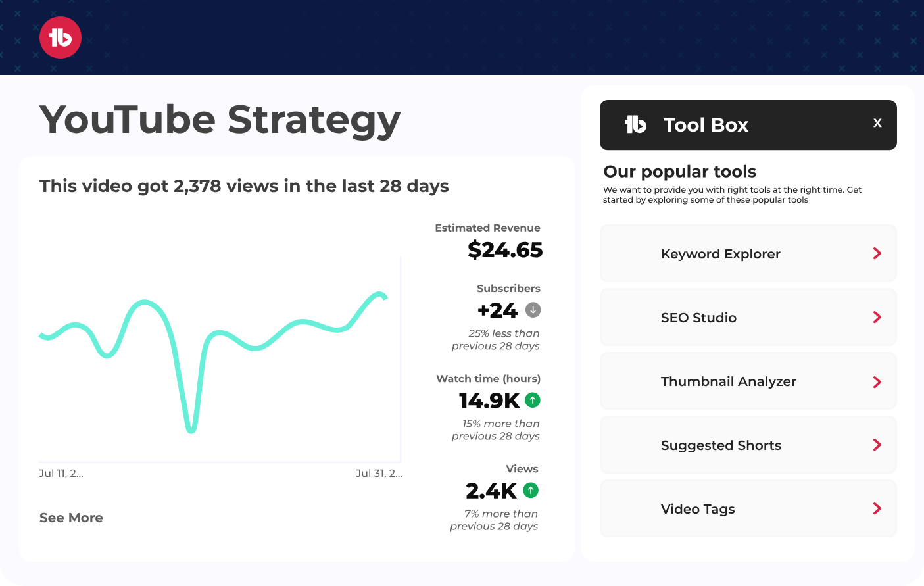Click the TubeBuddy logo in the header
Screen dimensions: 924x586
pyautogui.click(x=60, y=37)
